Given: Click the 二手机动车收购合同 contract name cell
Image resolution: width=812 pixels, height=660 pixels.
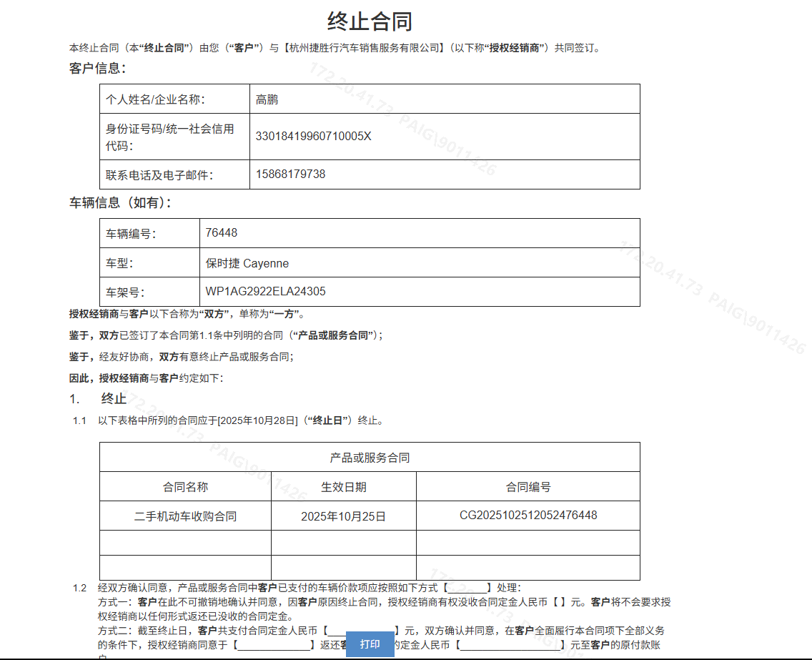Looking at the screenshot, I should [185, 516].
